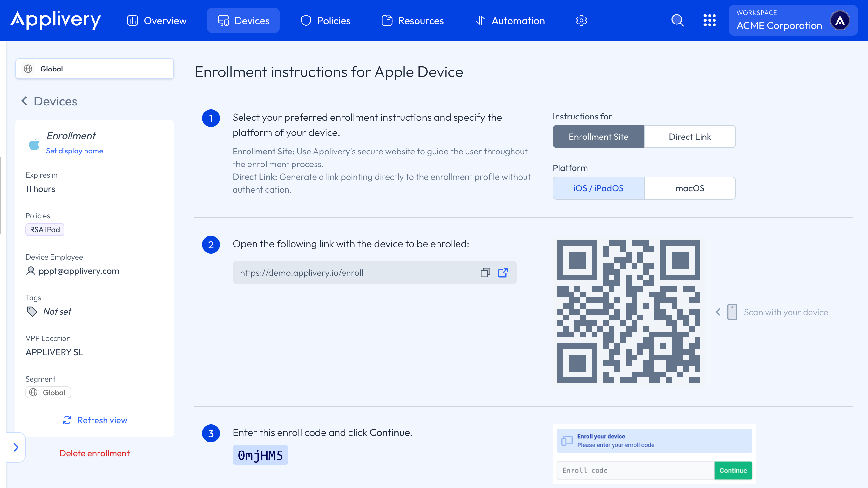This screenshot has height=488, width=868.
Task: Click the ACME workspace avatar icon
Action: [840, 21]
